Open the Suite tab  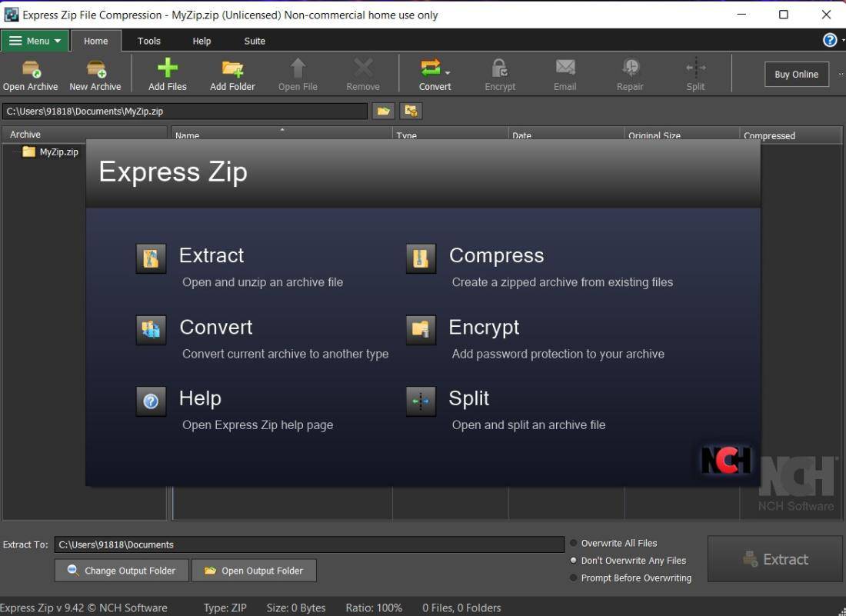click(255, 41)
